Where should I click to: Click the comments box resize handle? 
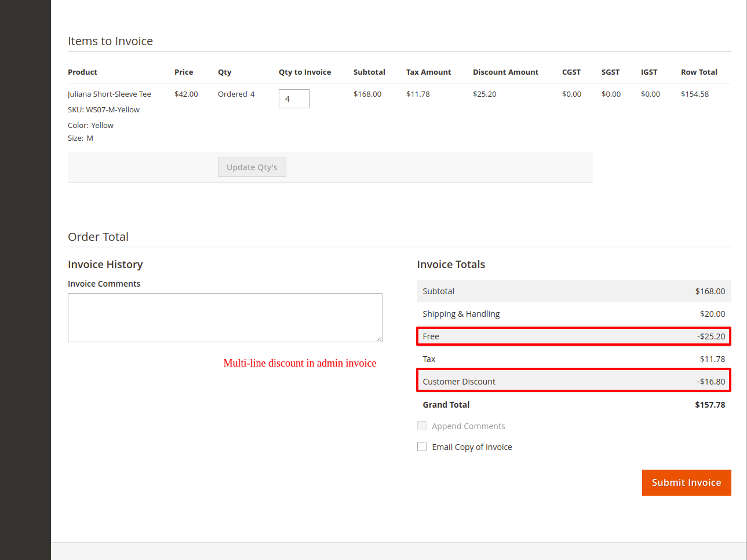[x=379, y=339]
